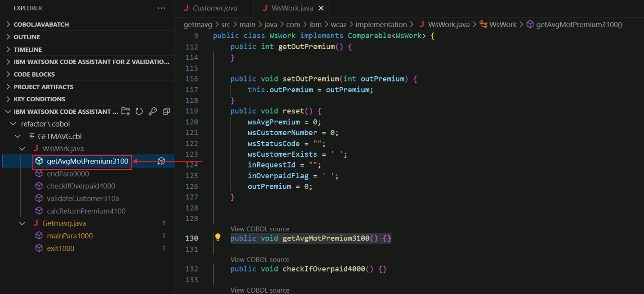Image resolution: width=644 pixels, height=294 pixels.
Task: Click the method cube icon in breadcrumb
Action: pyautogui.click(x=530, y=25)
